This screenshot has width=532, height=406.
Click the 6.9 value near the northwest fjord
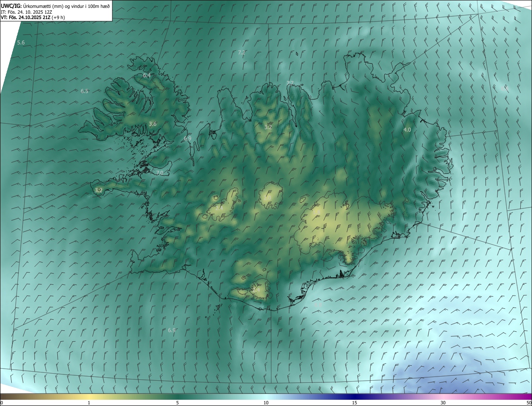click(187, 138)
